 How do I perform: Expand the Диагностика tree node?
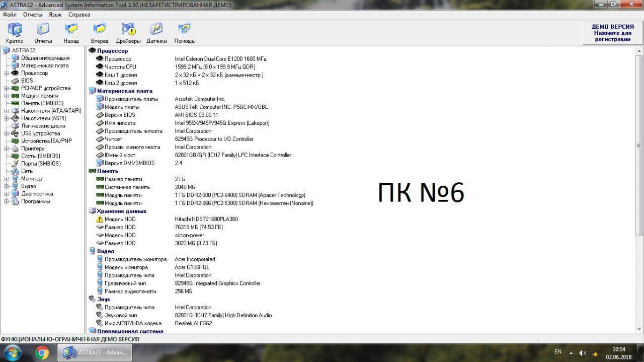[6, 194]
